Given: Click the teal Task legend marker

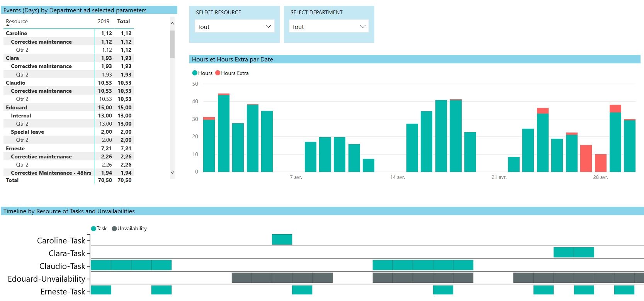Looking at the screenshot, I should click(x=93, y=229).
